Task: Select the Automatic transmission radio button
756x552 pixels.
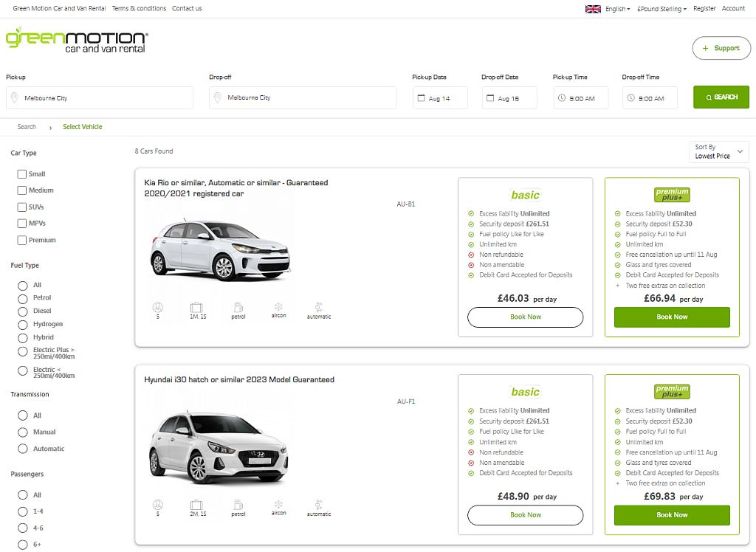Action: click(22, 448)
